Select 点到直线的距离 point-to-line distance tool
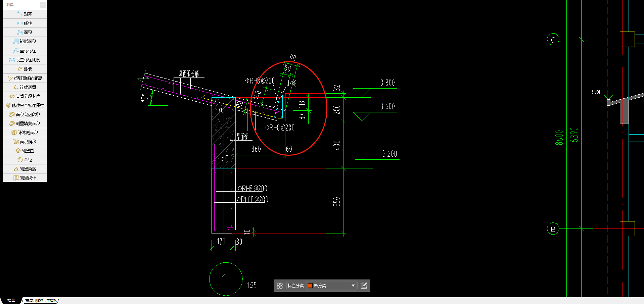644x304 pixels. click(25, 78)
